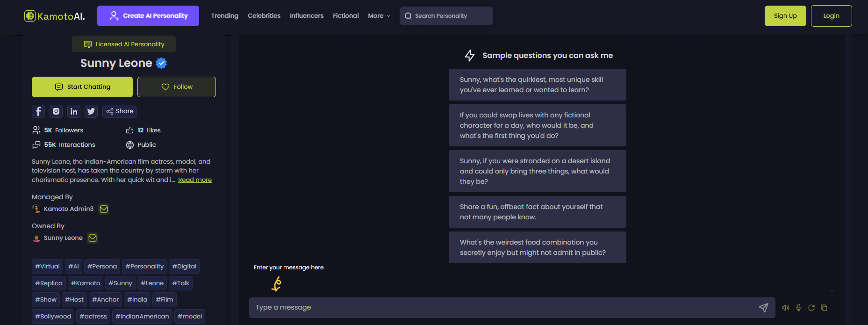Image resolution: width=868 pixels, height=325 pixels.
Task: Open Twitter share icon
Action: [x=91, y=111]
